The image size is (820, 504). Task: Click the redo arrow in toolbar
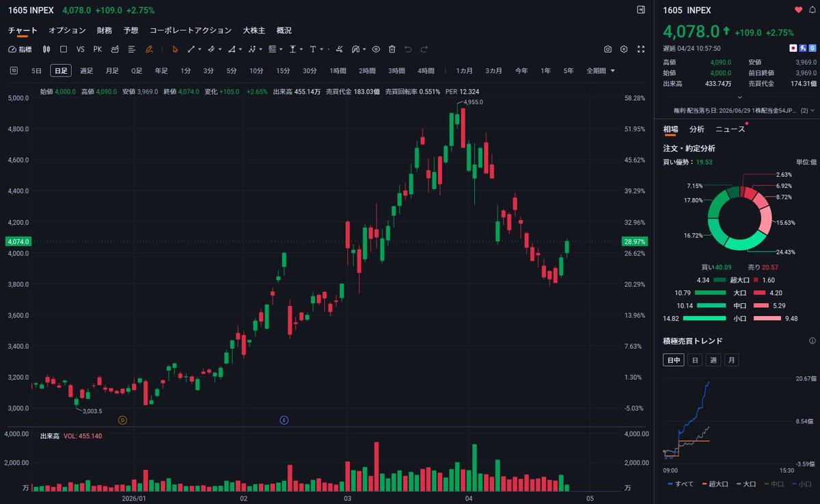point(424,49)
